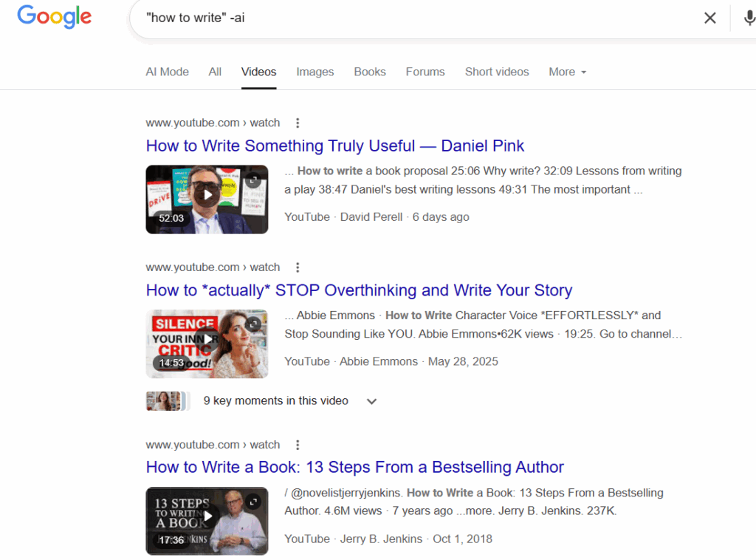Clear the search box with X icon
Screen dimensions: 756x560
pos(709,18)
